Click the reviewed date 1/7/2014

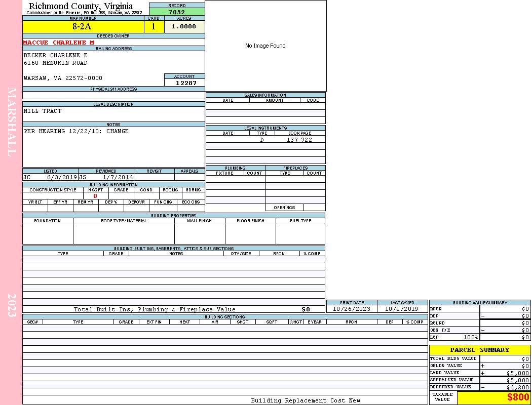coord(118,178)
